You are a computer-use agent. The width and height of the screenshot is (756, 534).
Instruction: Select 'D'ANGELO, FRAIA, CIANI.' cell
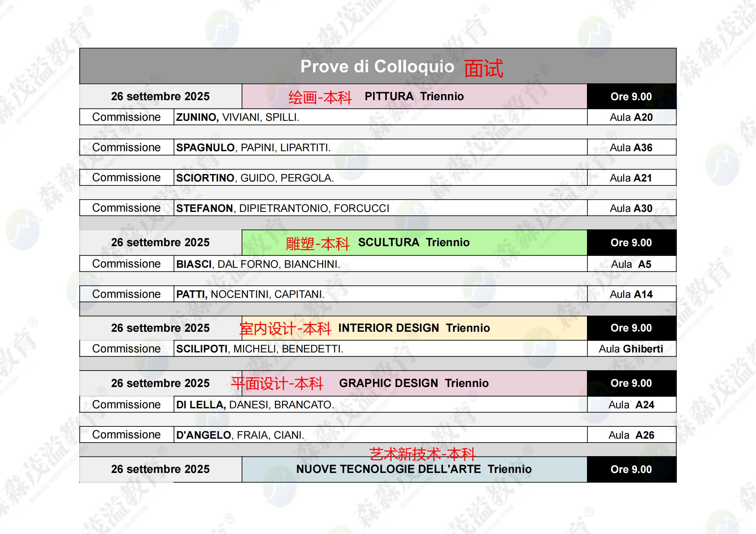pos(380,435)
